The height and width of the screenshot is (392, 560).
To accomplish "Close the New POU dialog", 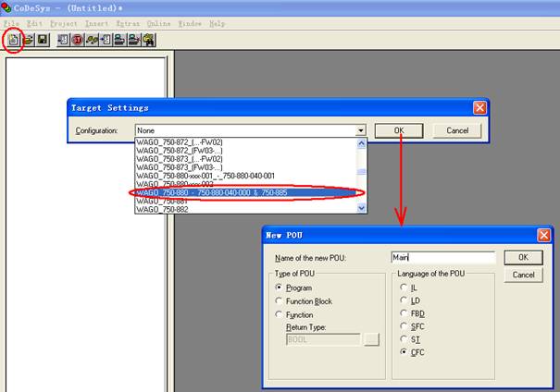I will (543, 236).
